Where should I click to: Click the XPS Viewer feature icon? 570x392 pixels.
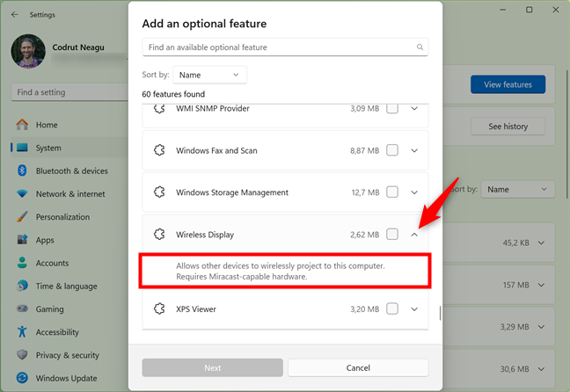[x=159, y=309]
